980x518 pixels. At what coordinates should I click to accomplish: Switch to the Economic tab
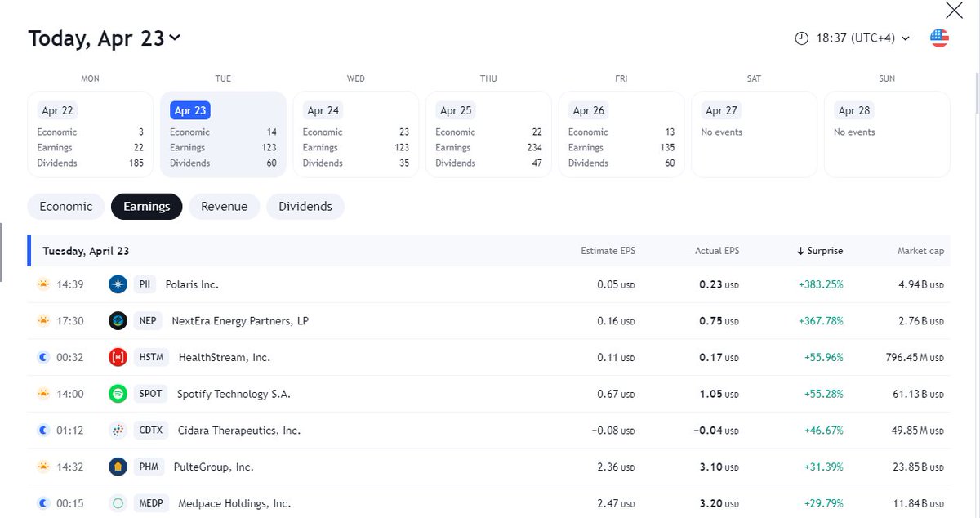click(66, 207)
